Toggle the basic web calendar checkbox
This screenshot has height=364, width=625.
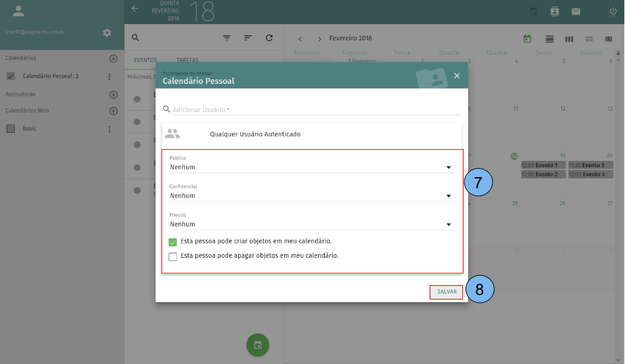tap(10, 129)
